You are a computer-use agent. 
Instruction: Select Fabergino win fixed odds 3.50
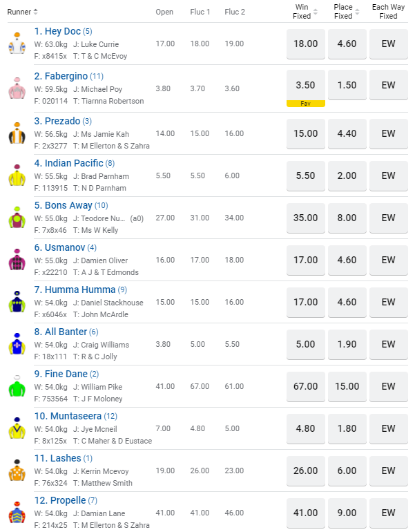click(x=305, y=85)
